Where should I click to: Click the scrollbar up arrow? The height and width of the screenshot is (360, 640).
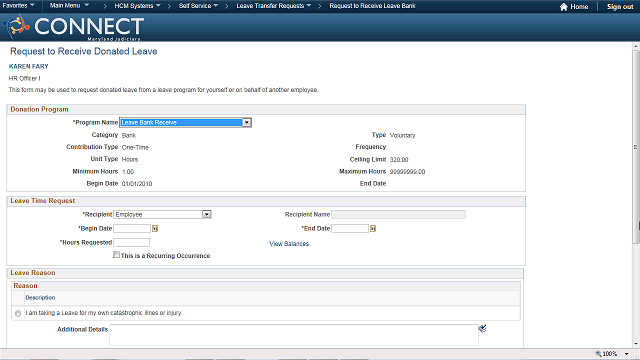[x=636, y=47]
